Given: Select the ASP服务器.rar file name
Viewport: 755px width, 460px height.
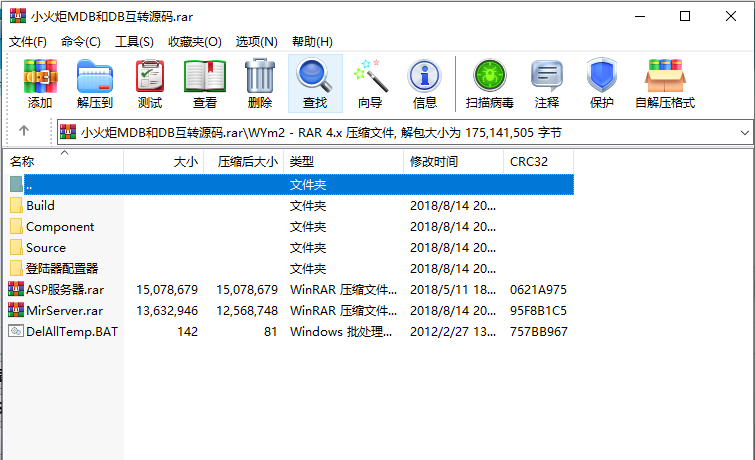Looking at the screenshot, I should click(x=65, y=289).
